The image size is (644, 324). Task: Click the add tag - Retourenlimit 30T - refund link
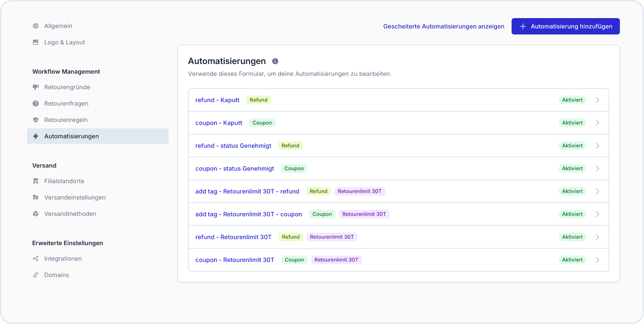(247, 191)
